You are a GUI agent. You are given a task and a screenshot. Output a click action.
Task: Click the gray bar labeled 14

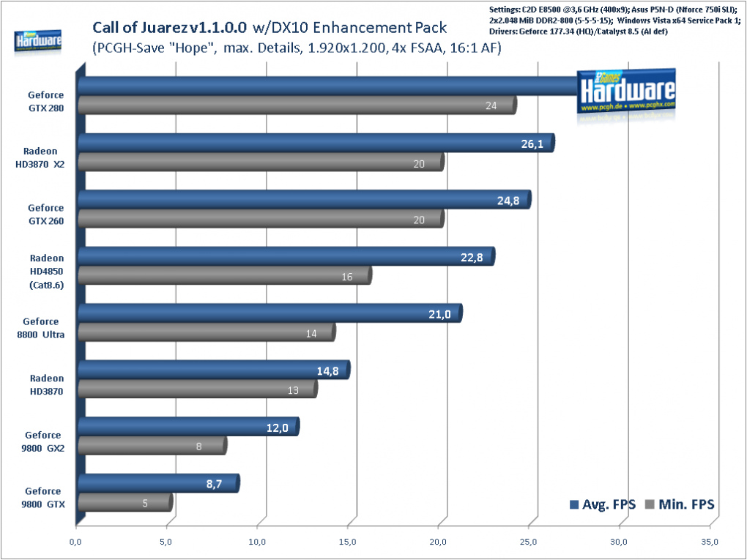tap(207, 332)
